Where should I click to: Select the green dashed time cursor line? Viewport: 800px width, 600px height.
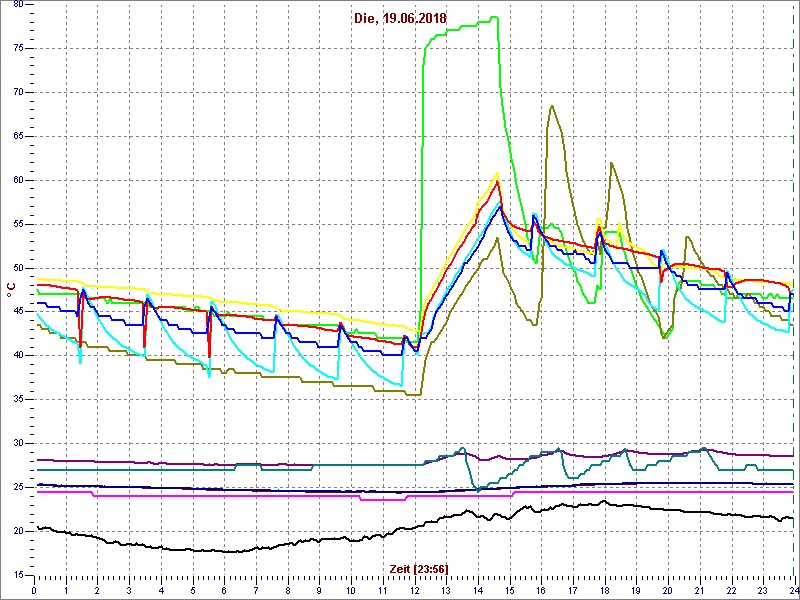click(x=794, y=289)
